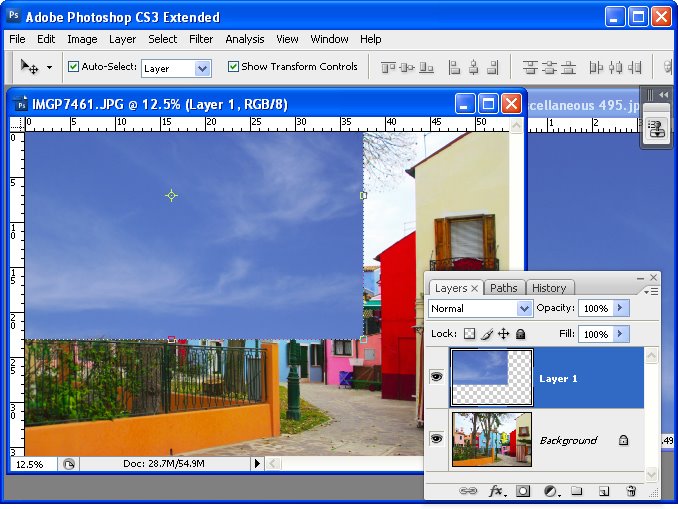678x509 pixels.
Task: Open the Fill slider arrow
Action: pyautogui.click(x=620, y=334)
